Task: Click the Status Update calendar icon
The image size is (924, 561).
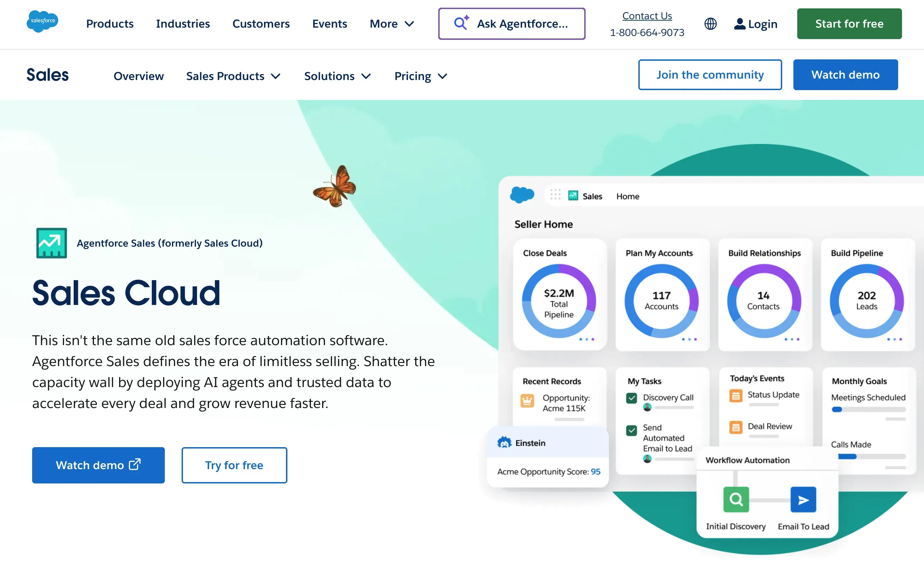Action: point(735,396)
